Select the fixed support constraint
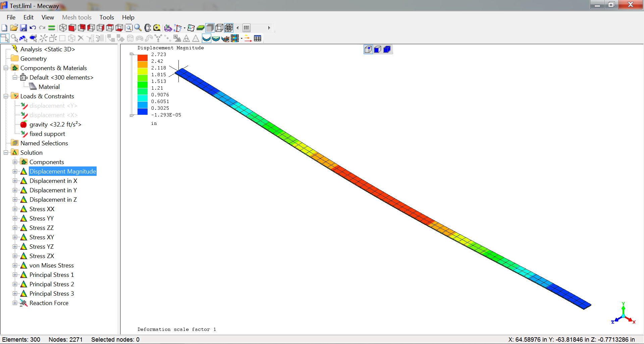644x344 pixels. [47, 134]
